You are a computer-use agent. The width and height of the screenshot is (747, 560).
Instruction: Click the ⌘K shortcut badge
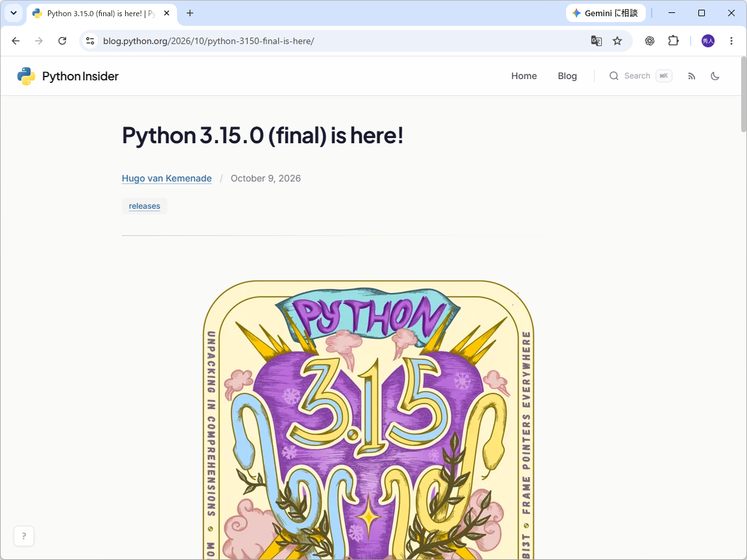(663, 76)
